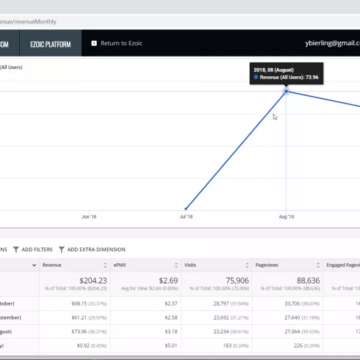Screen dimensions: 360x360
Task: Click the Jul '18 axis label
Action: (186, 217)
